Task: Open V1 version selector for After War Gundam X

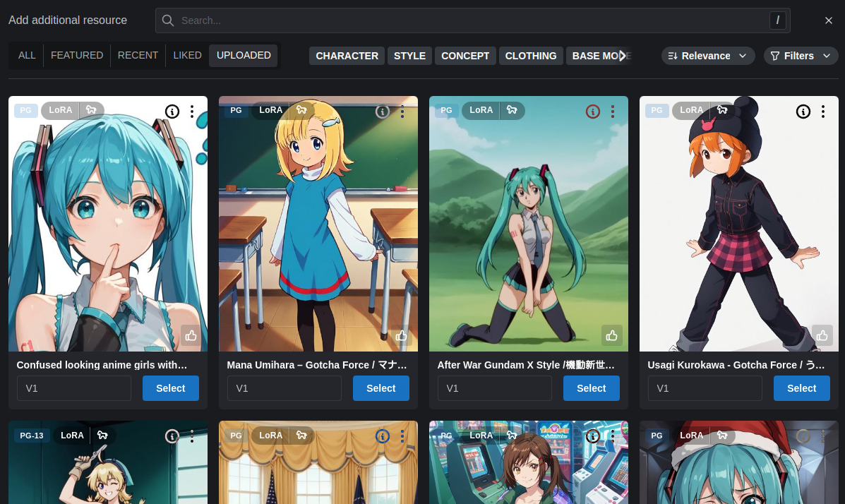Action: (x=495, y=388)
